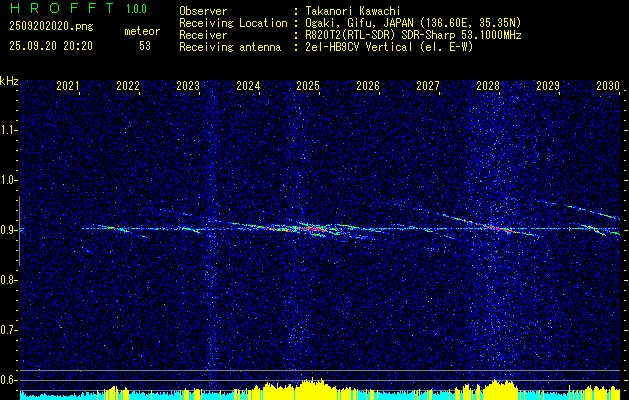
Task: Click the 2030 time axis marker
Action: (608, 86)
